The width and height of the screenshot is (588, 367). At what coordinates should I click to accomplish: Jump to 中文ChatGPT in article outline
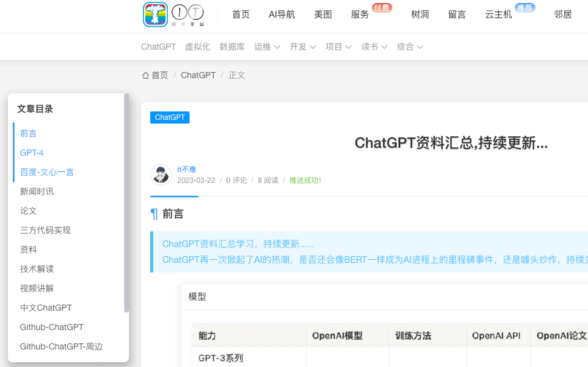click(46, 308)
